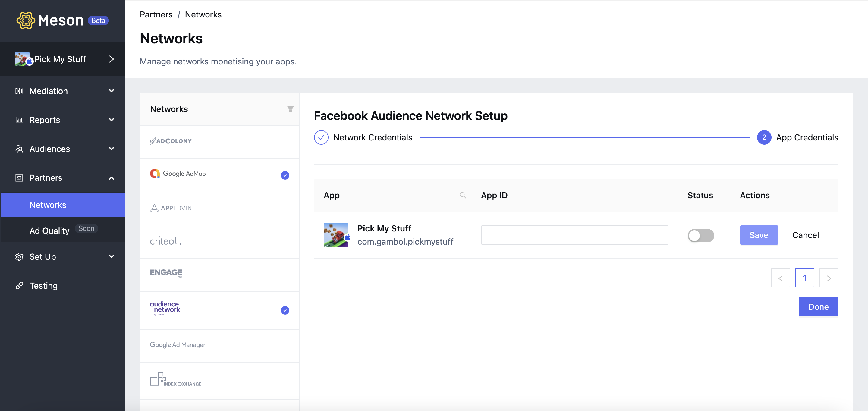Open Audiences sidebar menu label
Viewport: 868px width, 411px height.
[49, 149]
